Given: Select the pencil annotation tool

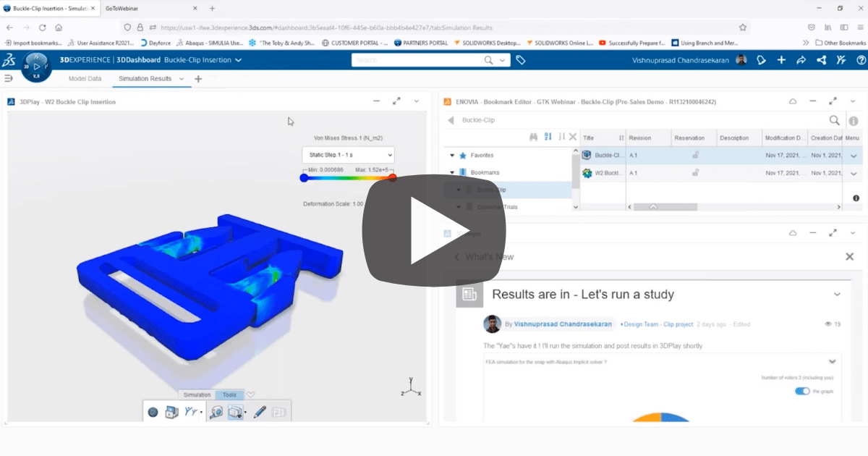Looking at the screenshot, I should (260, 412).
